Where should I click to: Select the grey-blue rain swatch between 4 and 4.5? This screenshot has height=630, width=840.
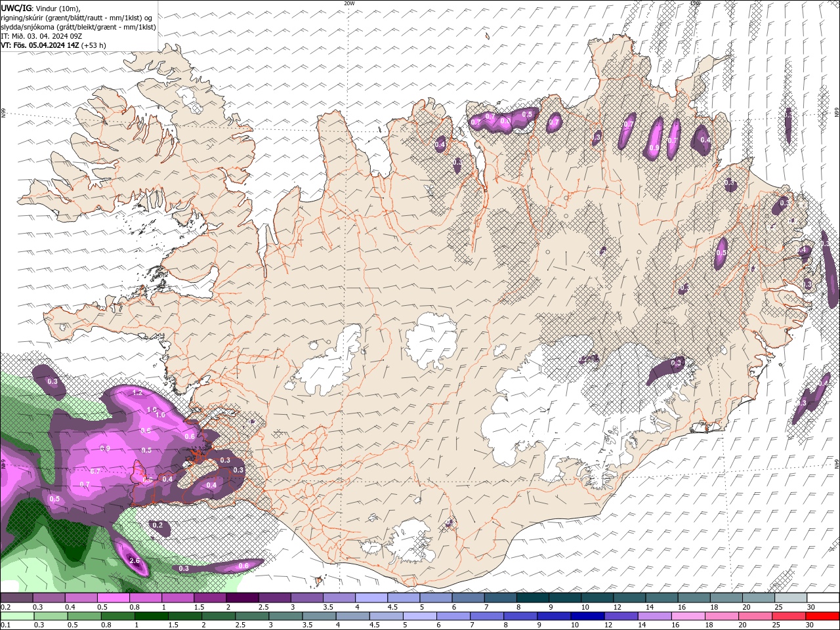tap(352, 616)
